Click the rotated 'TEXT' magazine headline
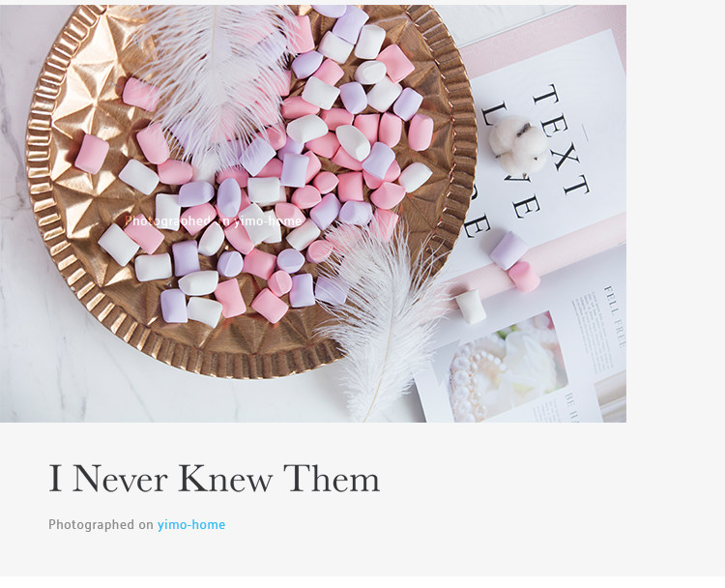Viewport: 725px width, 588px height. [562, 139]
